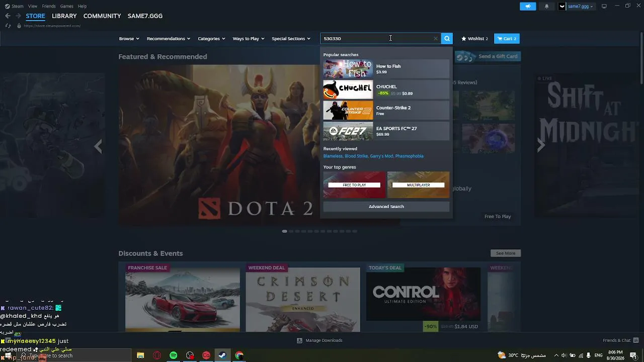Select EA SPORTS FC 27 search result
Image resolution: width=644 pixels, height=362 pixels.
(x=386, y=131)
